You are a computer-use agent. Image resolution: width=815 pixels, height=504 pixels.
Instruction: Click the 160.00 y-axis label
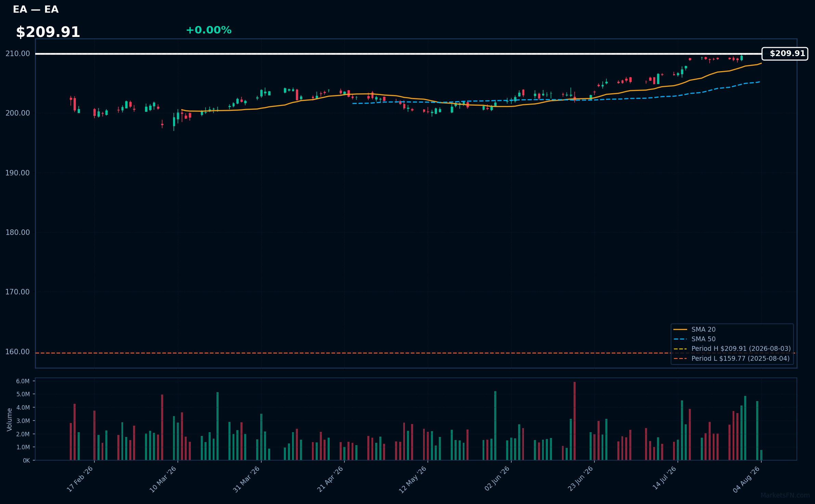18,352
